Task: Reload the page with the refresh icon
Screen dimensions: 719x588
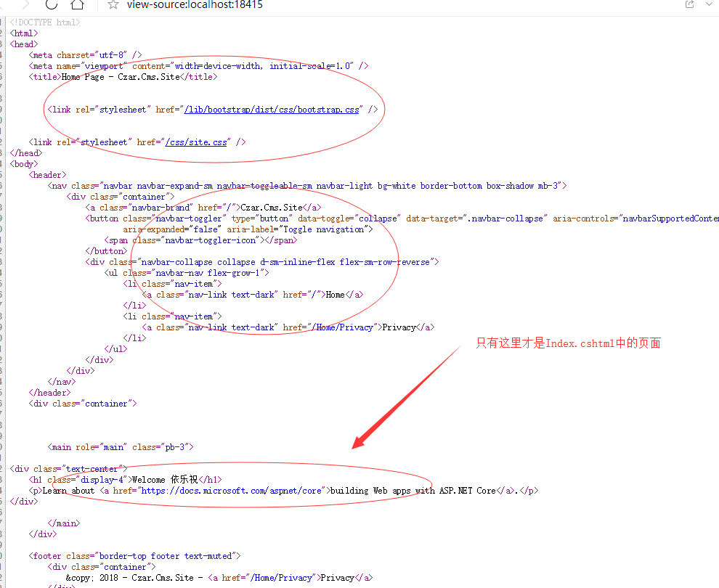Action: pyautogui.click(x=52, y=4)
